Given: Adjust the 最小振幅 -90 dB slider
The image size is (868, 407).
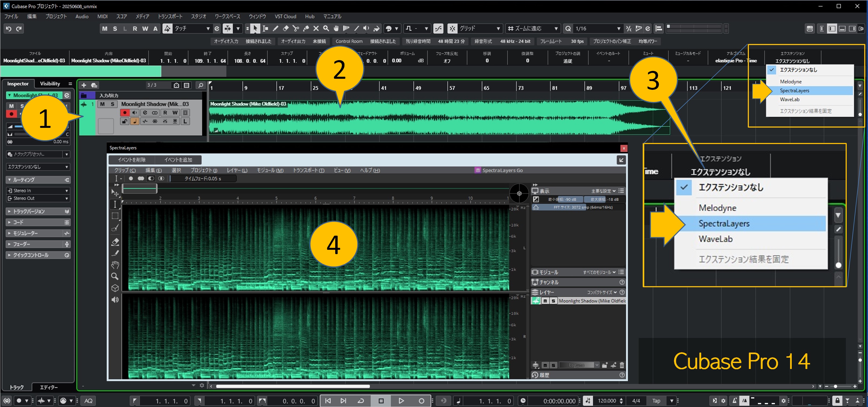Looking at the screenshot, I should click(x=562, y=199).
